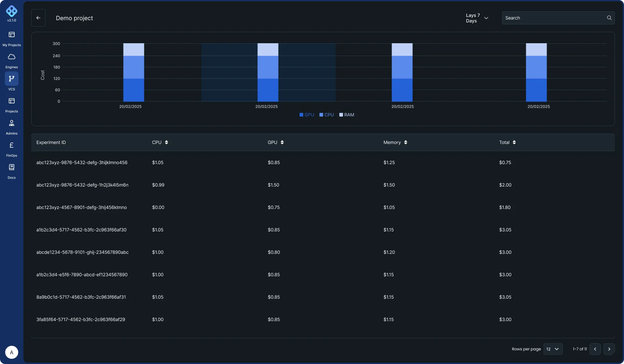This screenshot has width=624, height=364.
Task: Go to Admins section
Action: [x=12, y=123]
